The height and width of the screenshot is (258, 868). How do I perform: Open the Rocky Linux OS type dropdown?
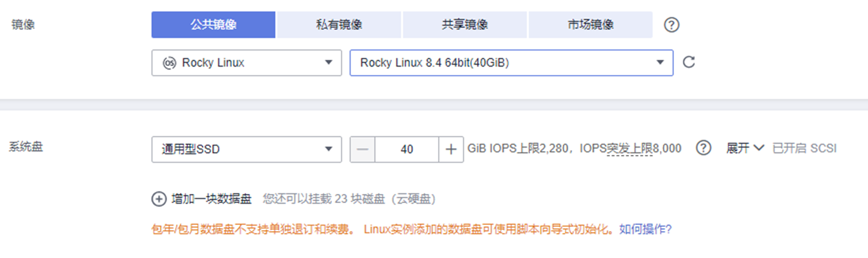[246, 63]
